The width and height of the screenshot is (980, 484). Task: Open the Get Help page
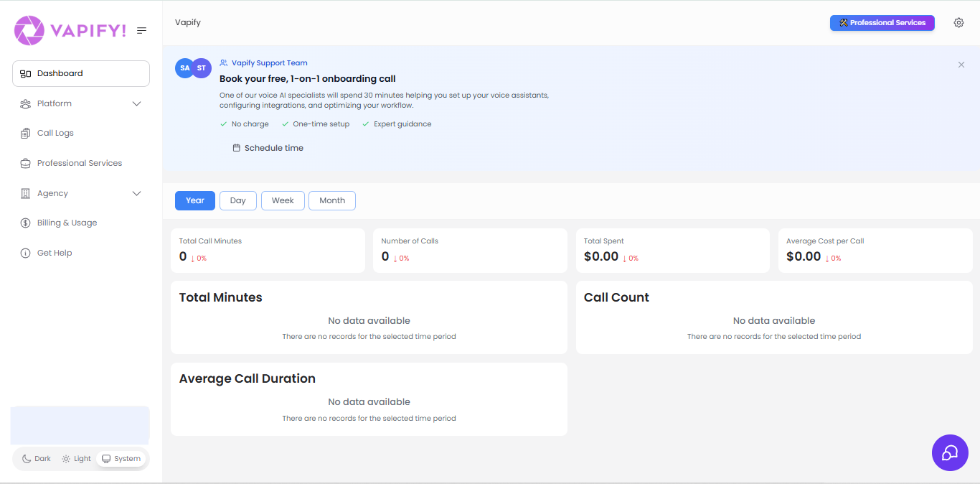coord(81,253)
